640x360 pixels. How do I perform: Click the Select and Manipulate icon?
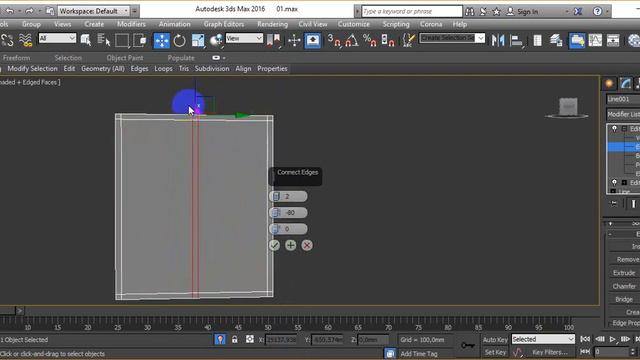pyautogui.click(x=294, y=40)
